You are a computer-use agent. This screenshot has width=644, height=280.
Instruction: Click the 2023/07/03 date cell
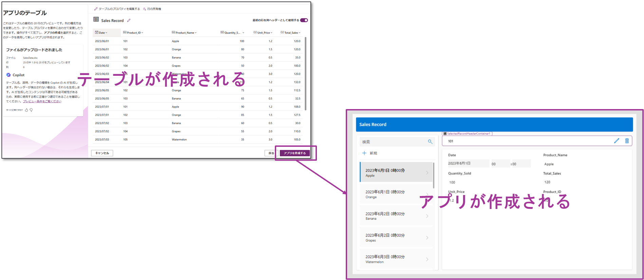point(102,139)
